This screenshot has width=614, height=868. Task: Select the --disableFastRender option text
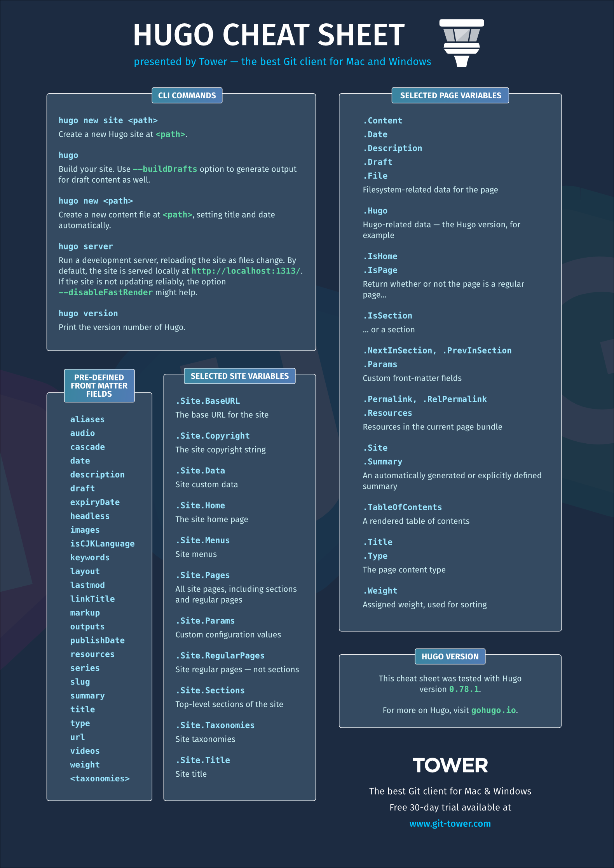106,292
